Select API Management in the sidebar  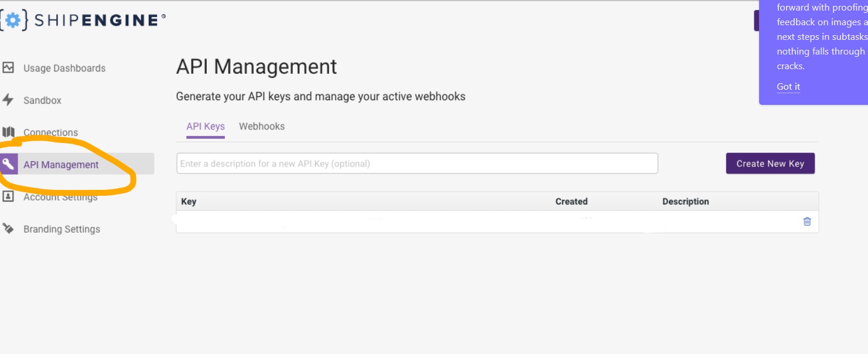(61, 165)
